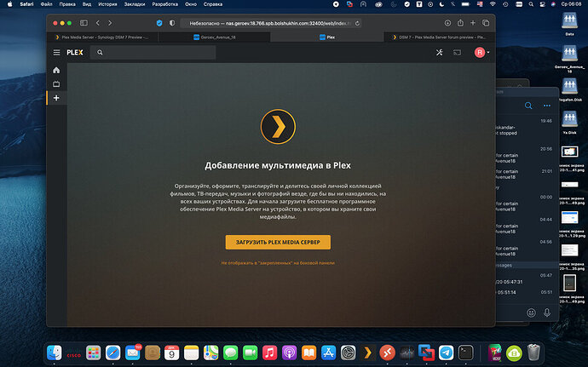Open Music in the Dock
The image size is (588, 367).
tap(269, 353)
